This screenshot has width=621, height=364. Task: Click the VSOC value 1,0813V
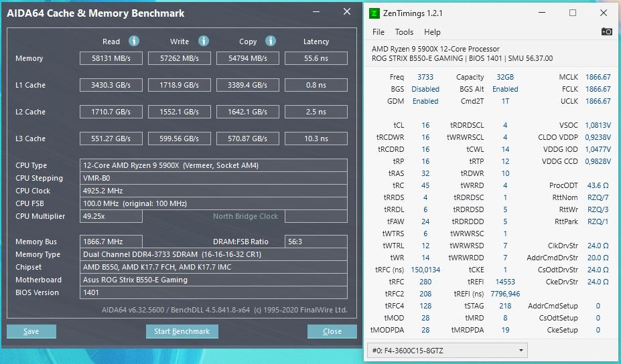coord(598,125)
